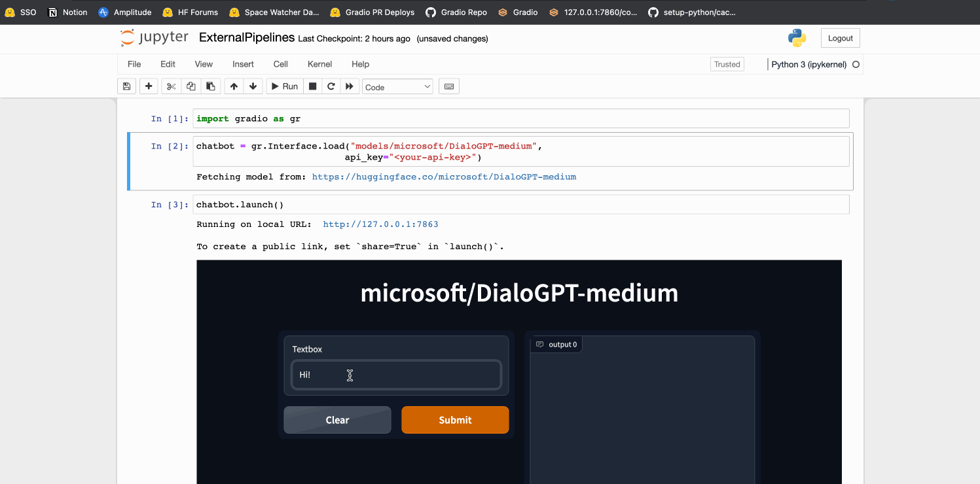Run the selected cell
Image resolution: width=980 pixels, height=484 pixels.
tap(285, 86)
